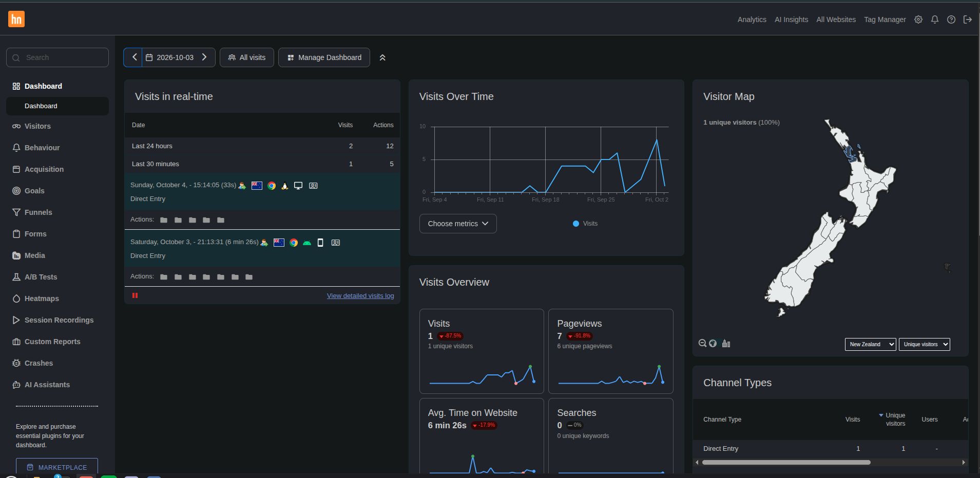Click returning visitor icon on October 4 visit
This screenshot has width=980, height=478.
(x=242, y=186)
